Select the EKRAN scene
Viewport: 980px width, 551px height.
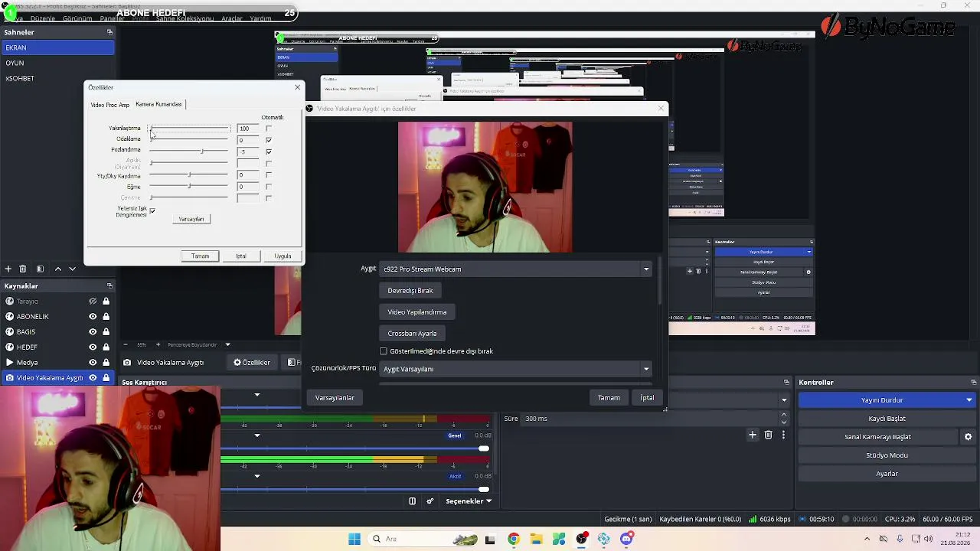click(57, 47)
